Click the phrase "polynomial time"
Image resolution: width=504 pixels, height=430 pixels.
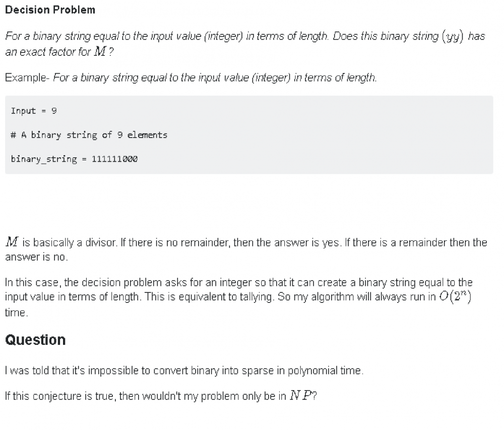point(324,371)
